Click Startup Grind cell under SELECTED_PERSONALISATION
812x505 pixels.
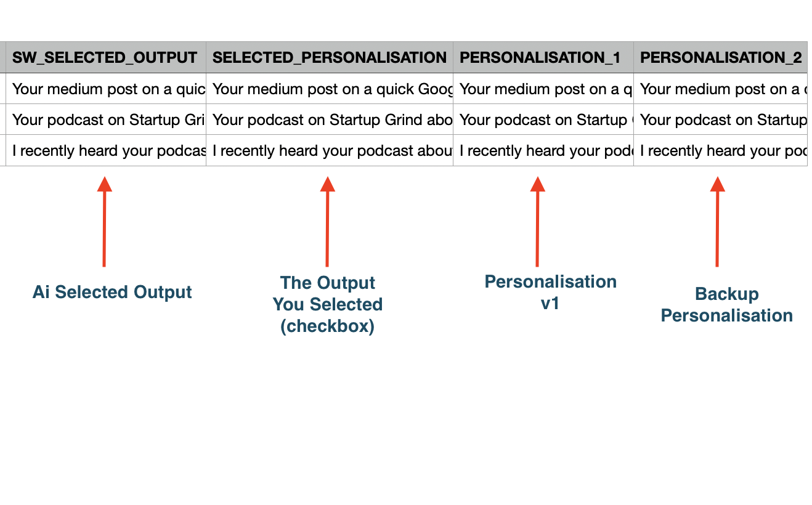(x=329, y=120)
